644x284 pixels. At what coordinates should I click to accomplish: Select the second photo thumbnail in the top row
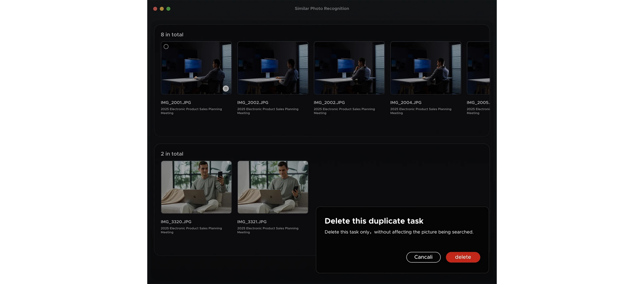point(273,68)
